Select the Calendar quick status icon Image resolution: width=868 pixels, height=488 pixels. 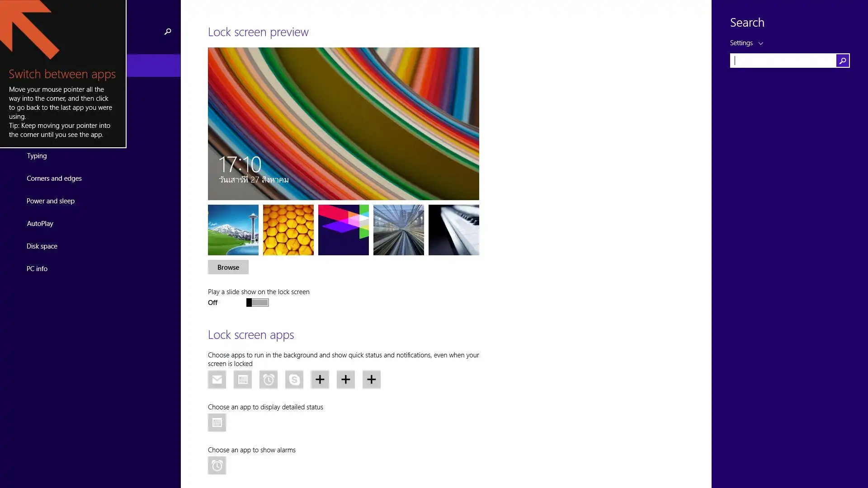(243, 380)
